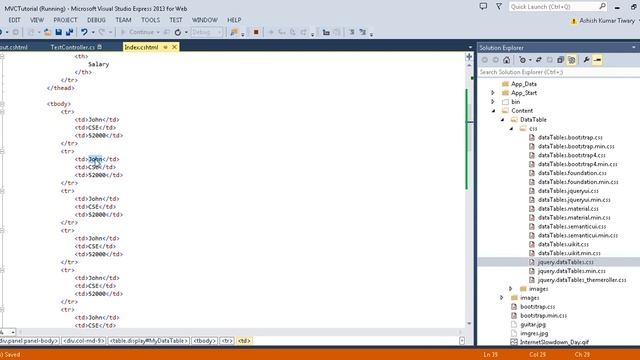Toggle Show All Files in Solution Explorer
The height and width of the screenshot is (360, 640).
point(571,60)
